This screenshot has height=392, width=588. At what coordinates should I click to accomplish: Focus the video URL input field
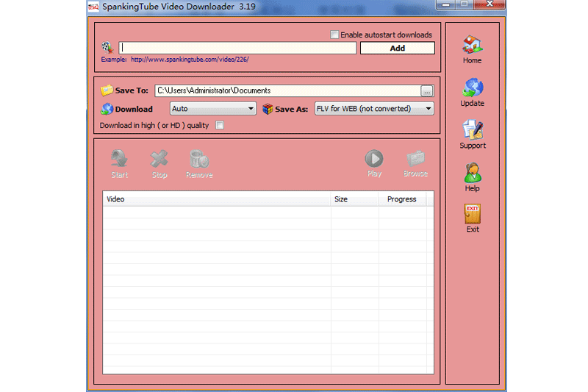pos(237,48)
